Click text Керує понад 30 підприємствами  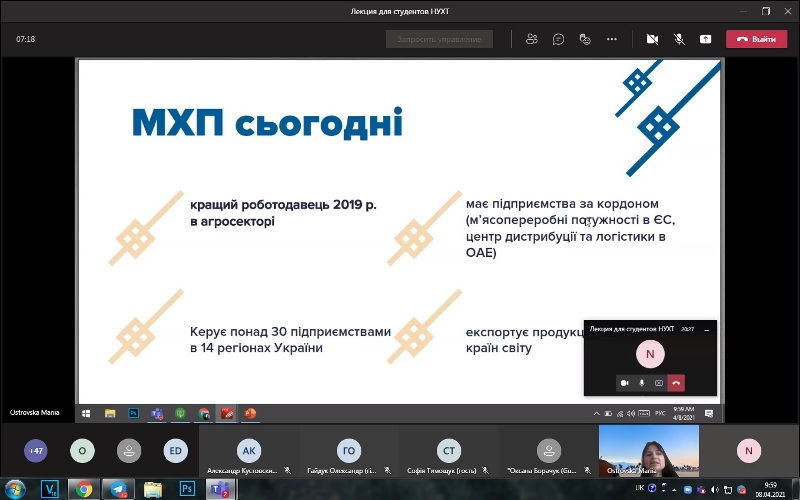pyautogui.click(x=290, y=332)
